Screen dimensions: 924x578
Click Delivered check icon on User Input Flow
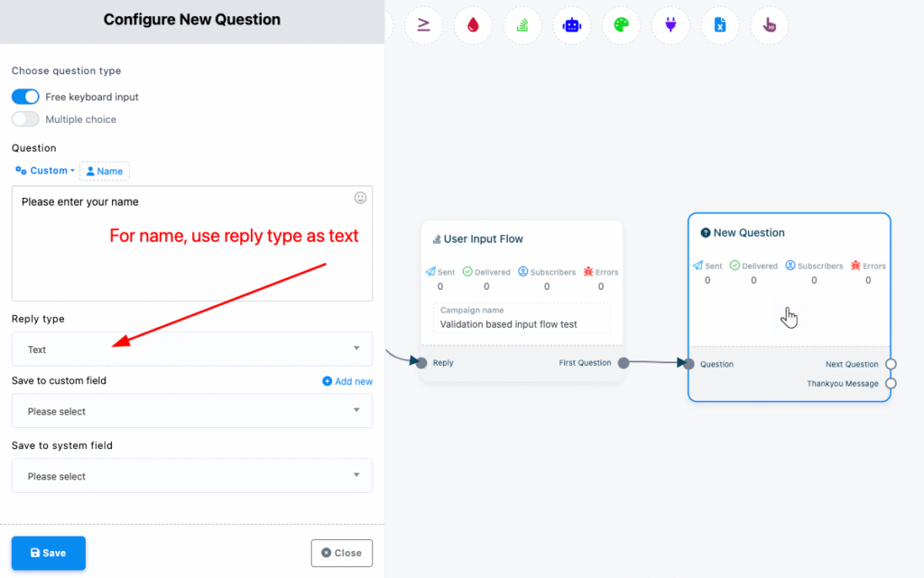point(467,271)
